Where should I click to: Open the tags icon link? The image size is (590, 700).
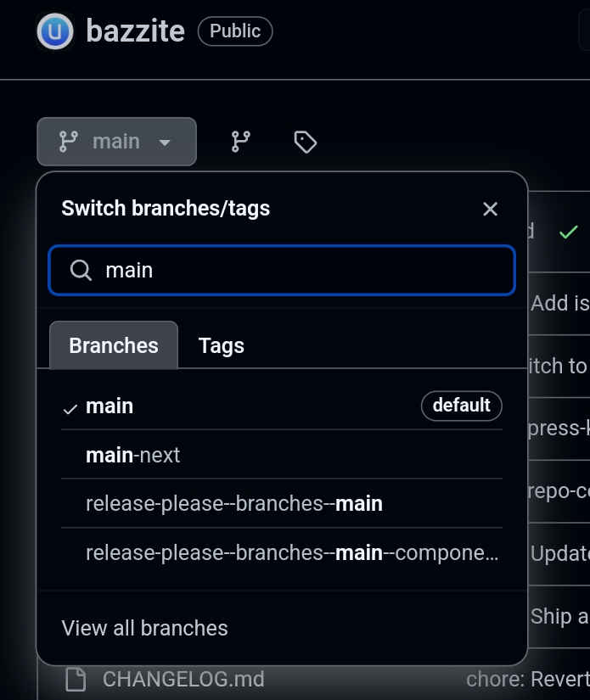click(x=305, y=142)
